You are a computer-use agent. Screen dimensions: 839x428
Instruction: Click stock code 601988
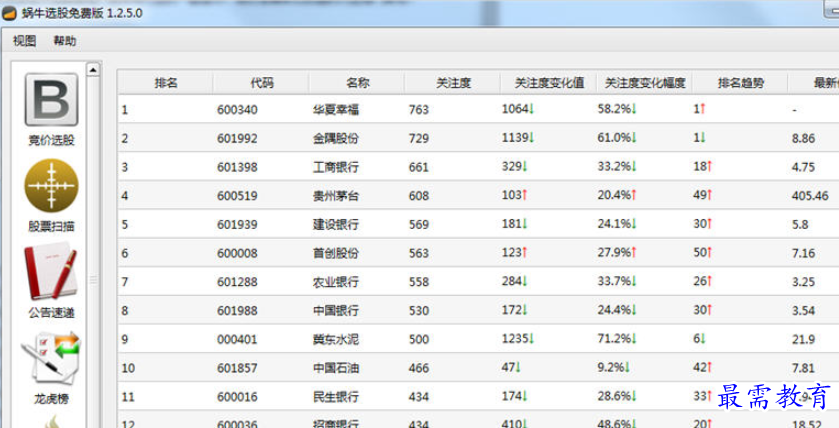point(237,311)
